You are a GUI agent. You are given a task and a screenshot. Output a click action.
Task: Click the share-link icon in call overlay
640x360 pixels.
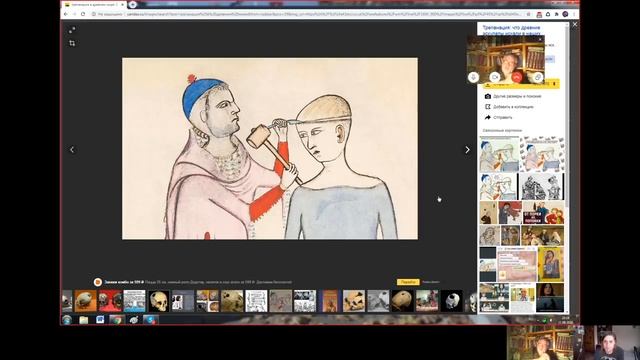coord(538,77)
